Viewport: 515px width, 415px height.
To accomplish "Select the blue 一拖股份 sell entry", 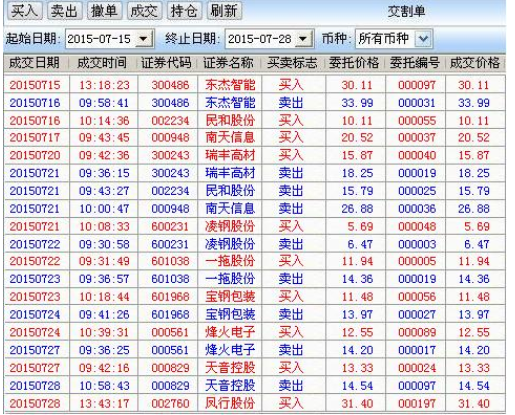I will (230, 279).
